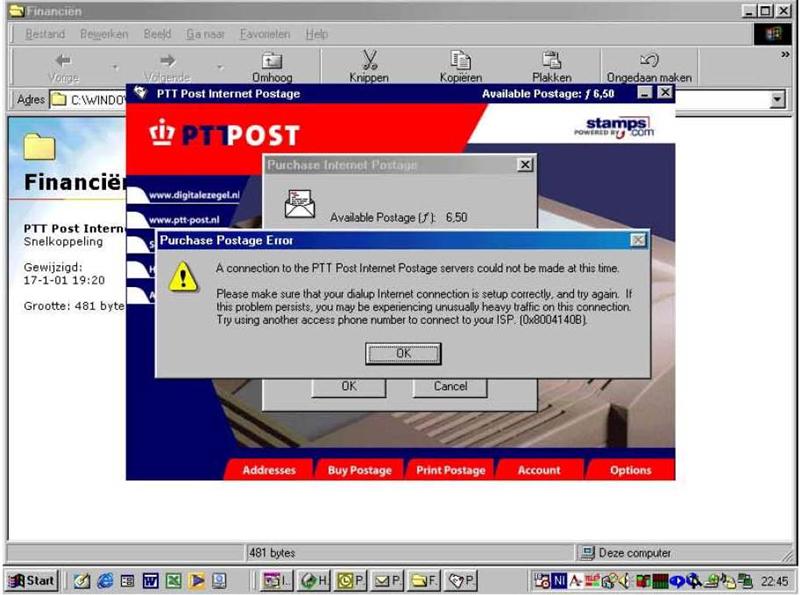Open the www.digitalezegel.nl link
Image resolution: width=800 pixels, height=595 pixels.
(x=194, y=195)
